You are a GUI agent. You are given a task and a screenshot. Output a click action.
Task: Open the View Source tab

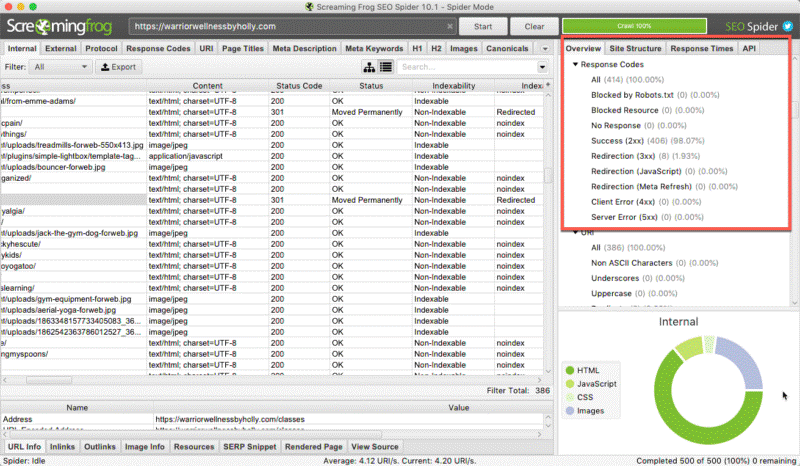pos(375,447)
